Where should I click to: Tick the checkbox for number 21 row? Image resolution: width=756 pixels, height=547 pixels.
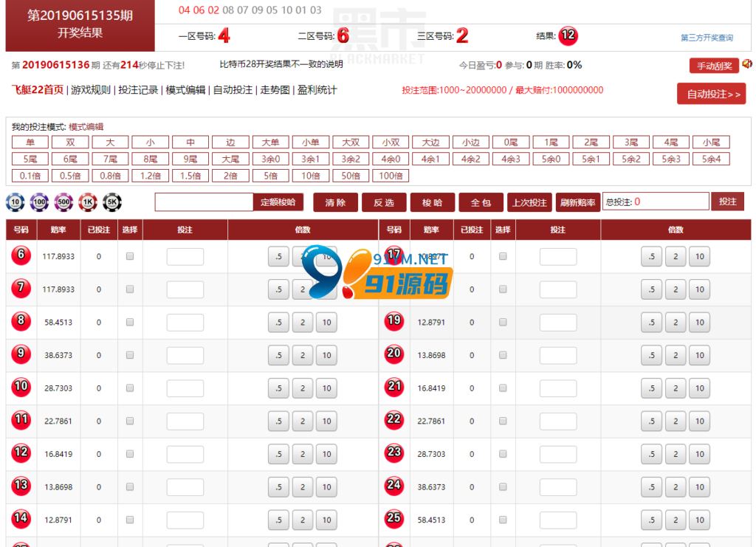pyautogui.click(x=503, y=388)
